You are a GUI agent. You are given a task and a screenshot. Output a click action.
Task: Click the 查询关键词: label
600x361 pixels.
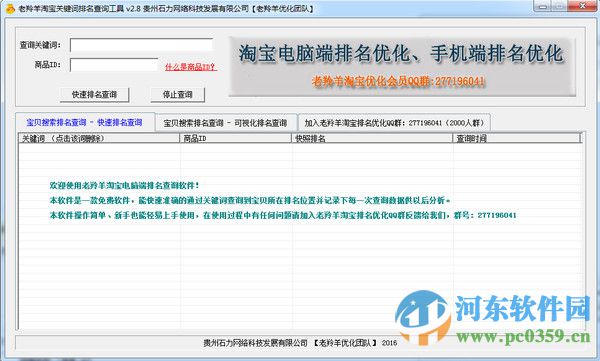40,45
